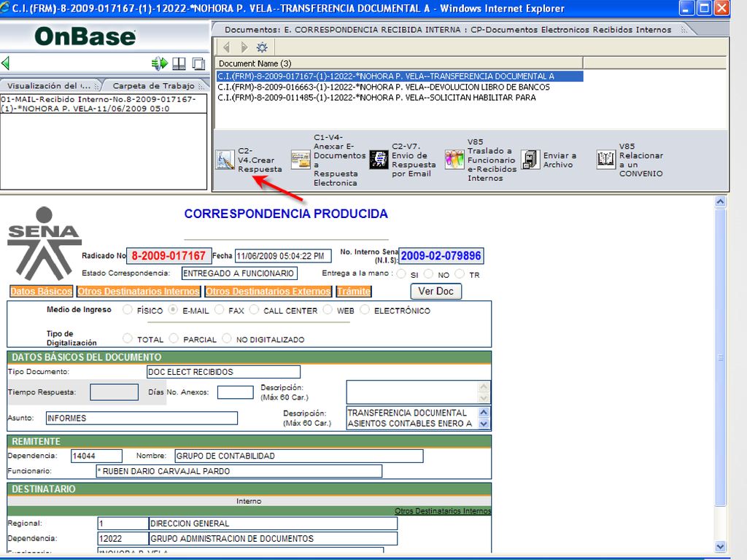This screenshot has height=560, width=747.
Task: Switch to Carpeta de Trabajo tab
Action: pyautogui.click(x=154, y=86)
